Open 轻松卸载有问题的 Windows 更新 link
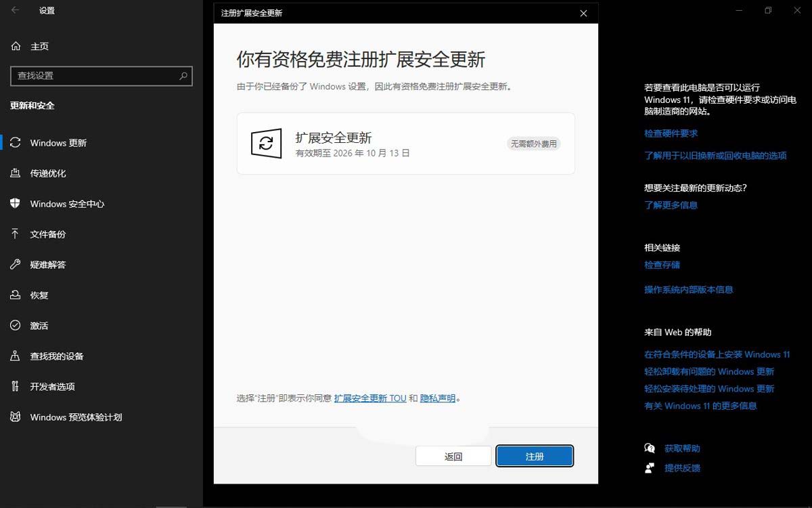Screen dimensions: 812x508 tap(709, 371)
